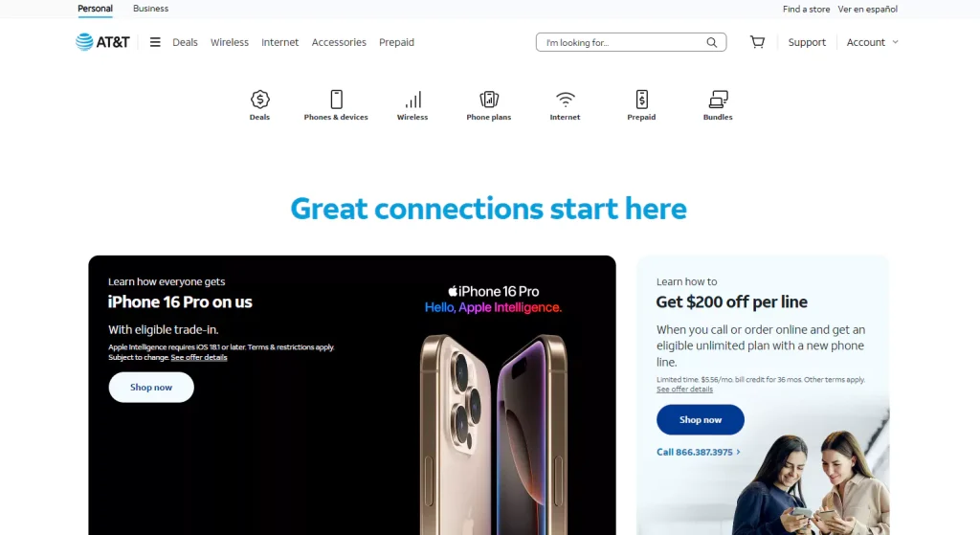
Task: Switch to the Business tab
Action: tap(150, 8)
